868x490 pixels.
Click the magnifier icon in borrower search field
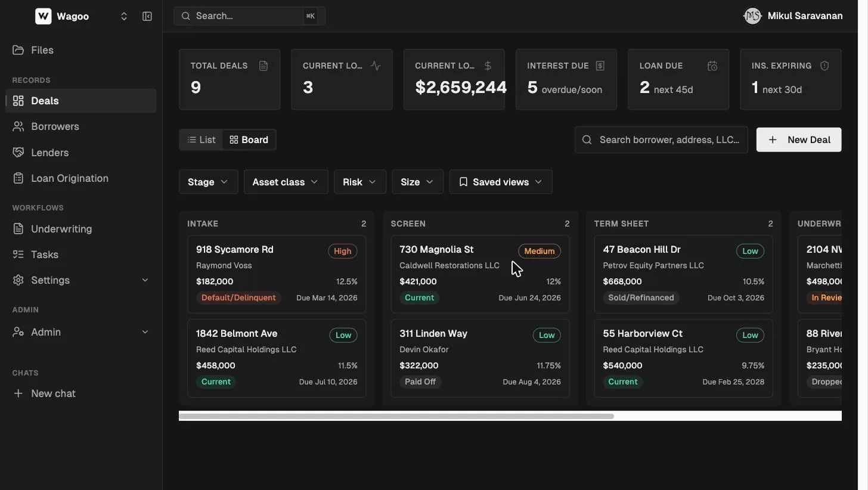(x=587, y=139)
